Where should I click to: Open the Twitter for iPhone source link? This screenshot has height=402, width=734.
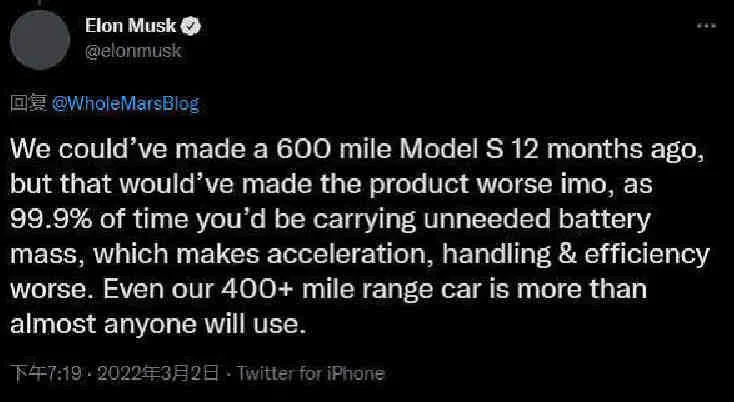pyautogui.click(x=307, y=374)
